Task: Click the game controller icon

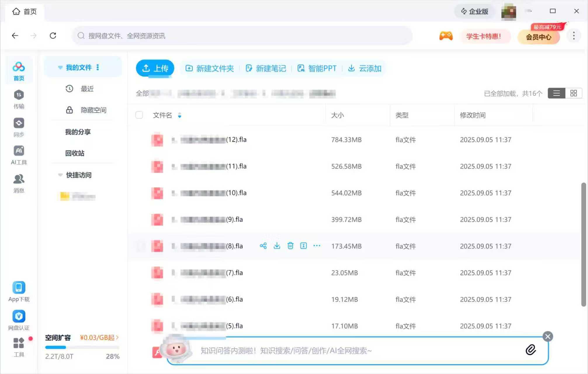Action: click(446, 36)
